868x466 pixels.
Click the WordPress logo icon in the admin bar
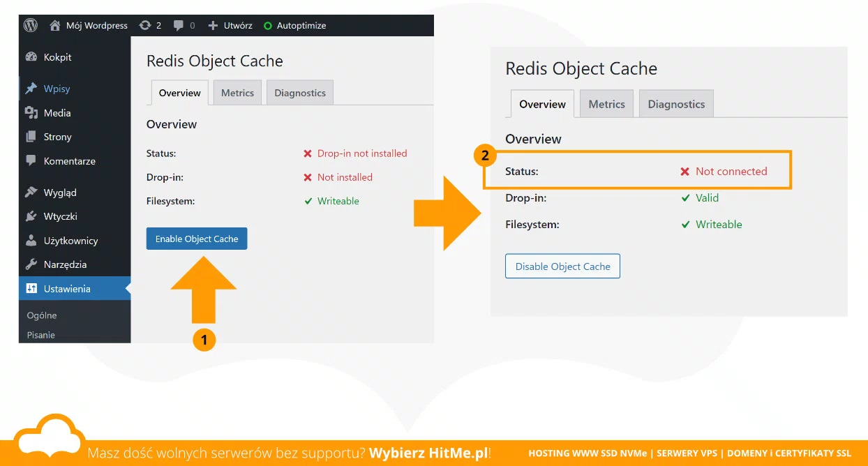coord(31,25)
